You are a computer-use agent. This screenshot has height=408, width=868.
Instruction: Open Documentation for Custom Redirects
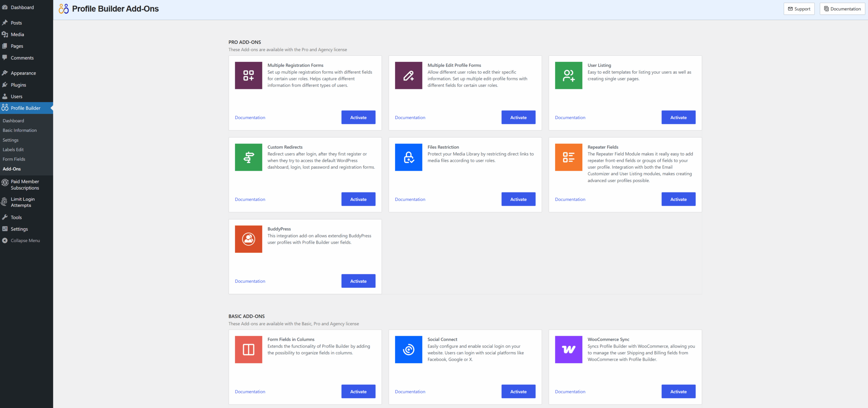click(250, 199)
